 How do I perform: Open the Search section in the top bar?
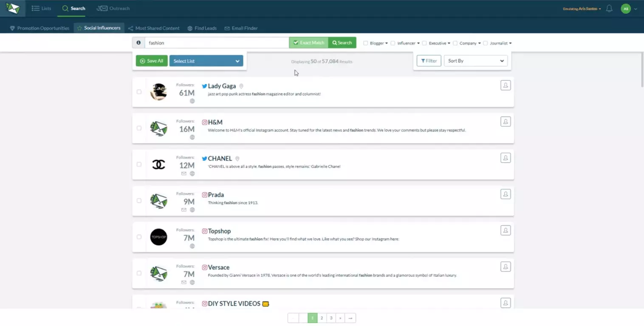coord(73,9)
